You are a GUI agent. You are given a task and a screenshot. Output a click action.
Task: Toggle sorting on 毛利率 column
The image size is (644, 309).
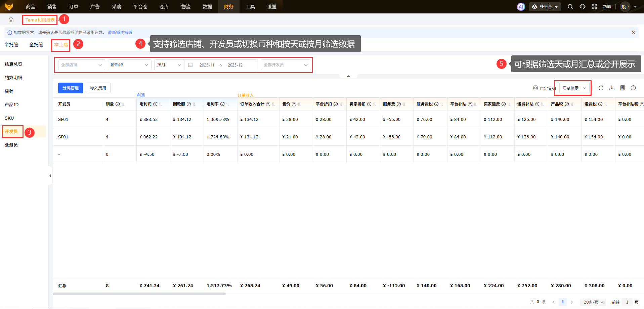(x=228, y=104)
